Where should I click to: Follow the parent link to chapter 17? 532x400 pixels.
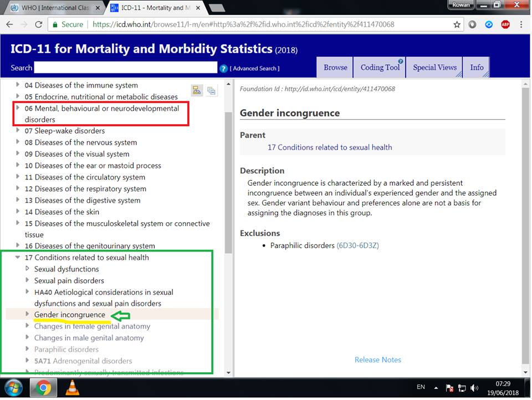pyautogui.click(x=330, y=147)
